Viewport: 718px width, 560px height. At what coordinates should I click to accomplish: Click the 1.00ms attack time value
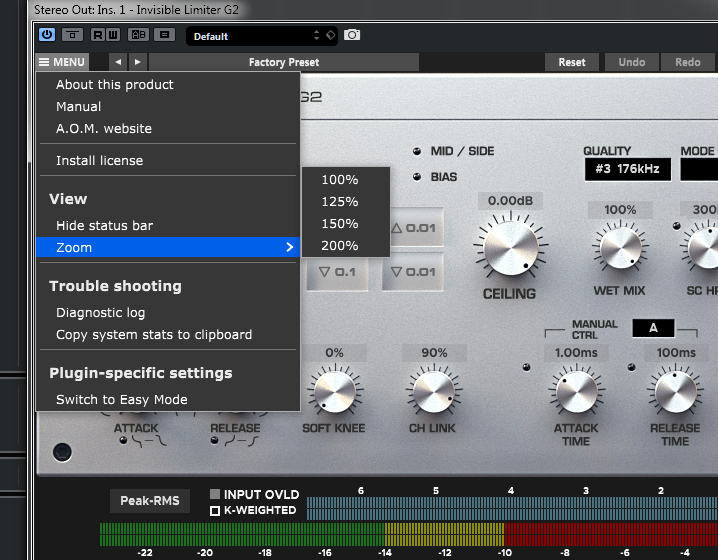(x=576, y=353)
